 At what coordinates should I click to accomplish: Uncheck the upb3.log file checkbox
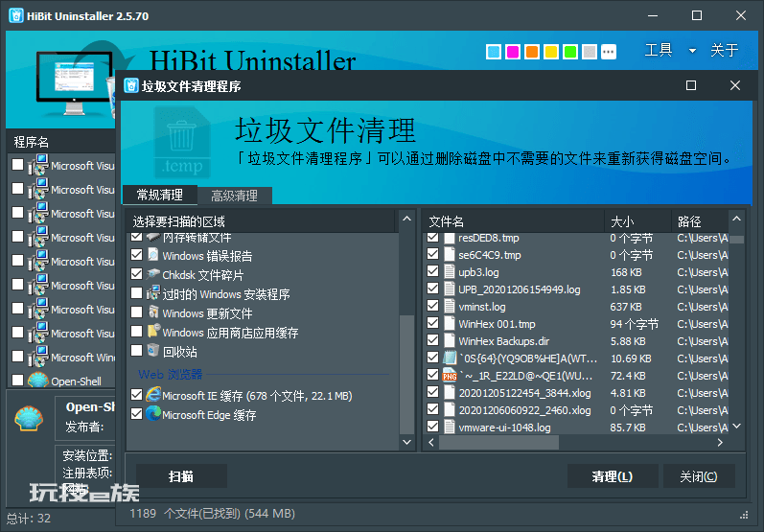coord(432,271)
